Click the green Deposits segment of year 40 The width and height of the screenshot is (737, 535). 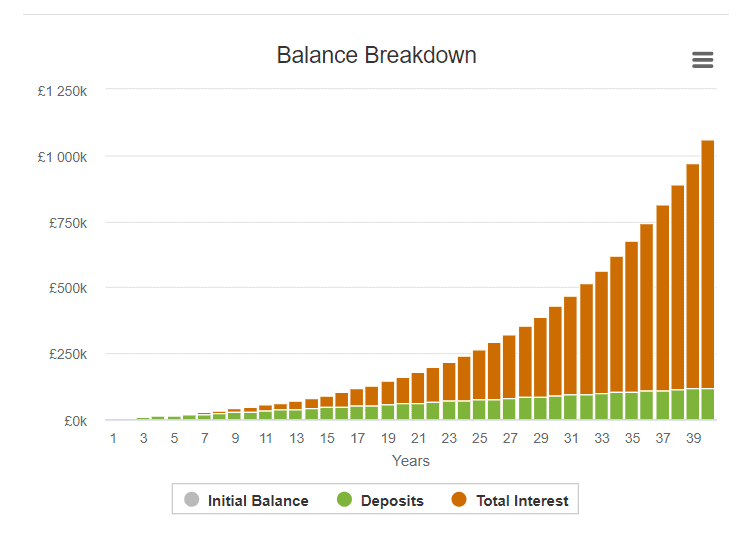[708, 404]
